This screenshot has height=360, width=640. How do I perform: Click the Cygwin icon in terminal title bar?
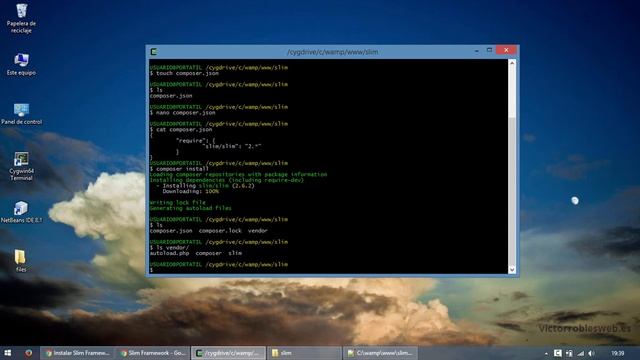154,51
